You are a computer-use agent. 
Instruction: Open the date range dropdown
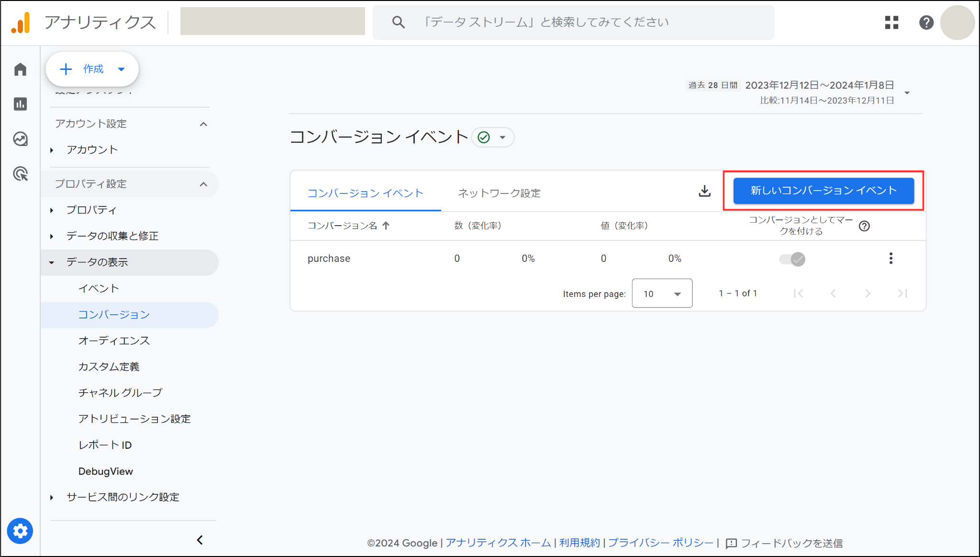click(907, 93)
